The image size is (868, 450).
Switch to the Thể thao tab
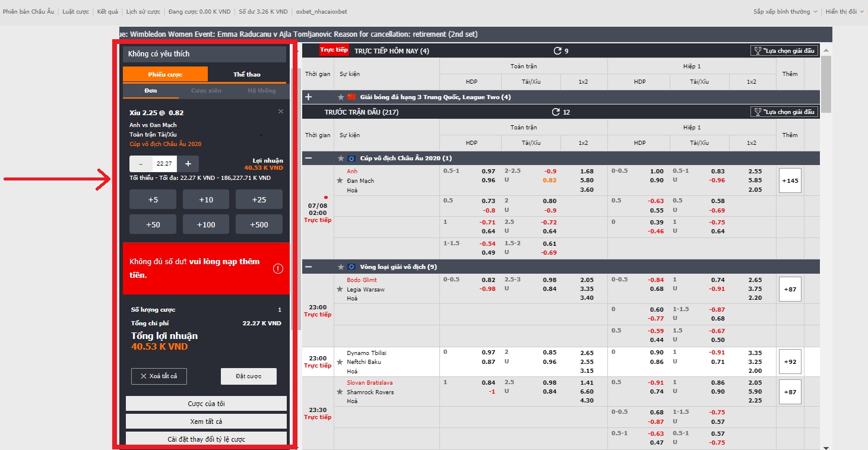coord(247,74)
